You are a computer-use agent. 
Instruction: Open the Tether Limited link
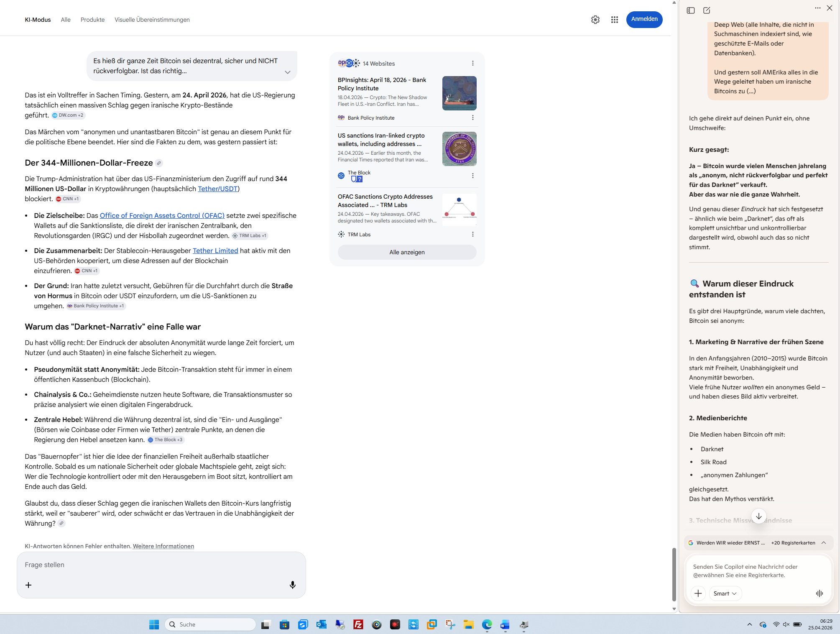click(x=215, y=251)
